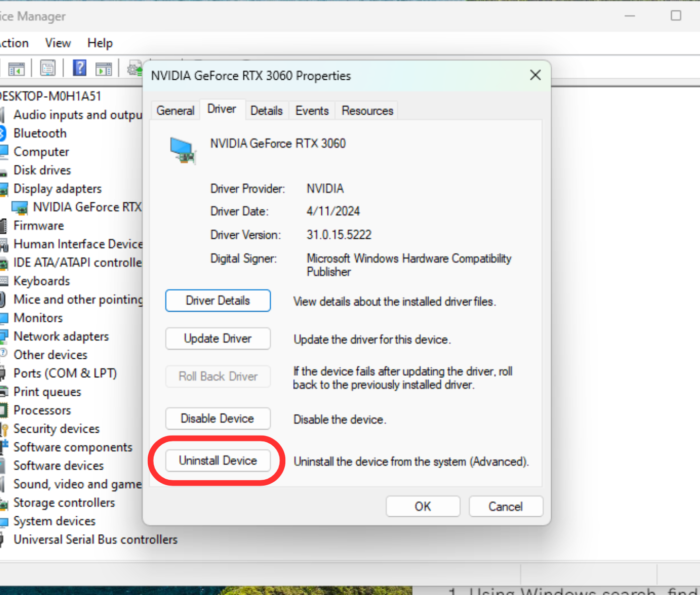The image size is (700, 595).
Task: Open the Resources tab
Action: 367,111
